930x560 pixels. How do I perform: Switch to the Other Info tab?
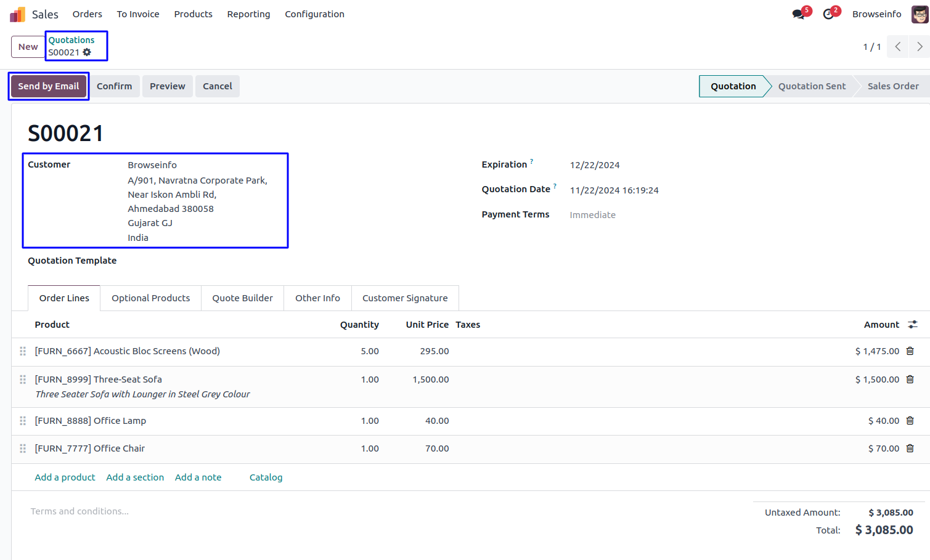click(x=317, y=298)
